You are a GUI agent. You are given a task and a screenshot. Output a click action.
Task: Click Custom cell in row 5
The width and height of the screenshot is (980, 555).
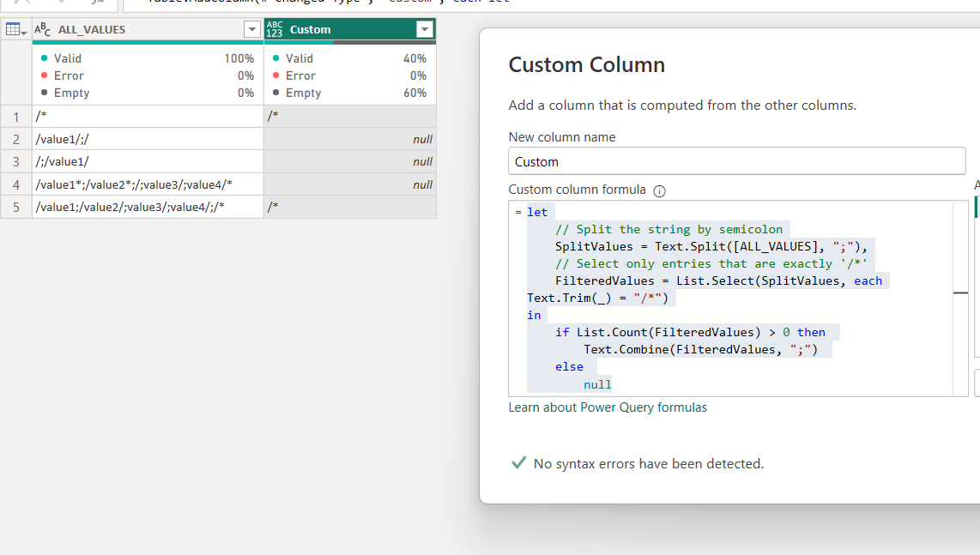click(350, 207)
